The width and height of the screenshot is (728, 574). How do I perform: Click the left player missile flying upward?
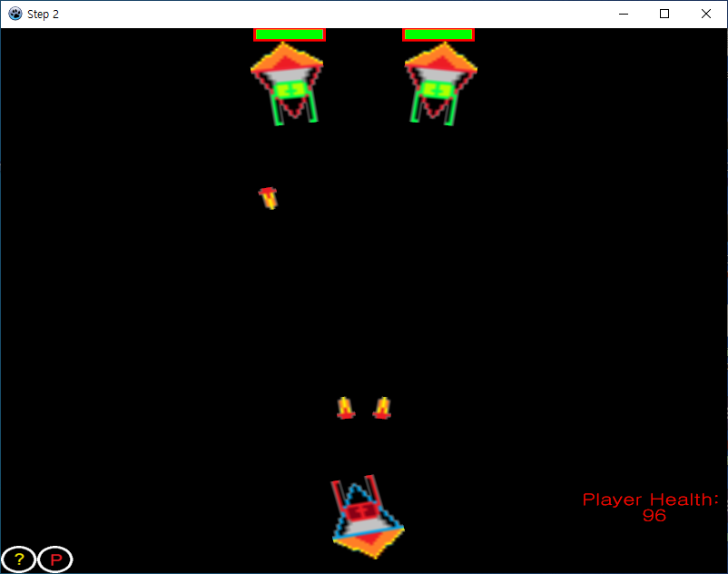coord(346,408)
